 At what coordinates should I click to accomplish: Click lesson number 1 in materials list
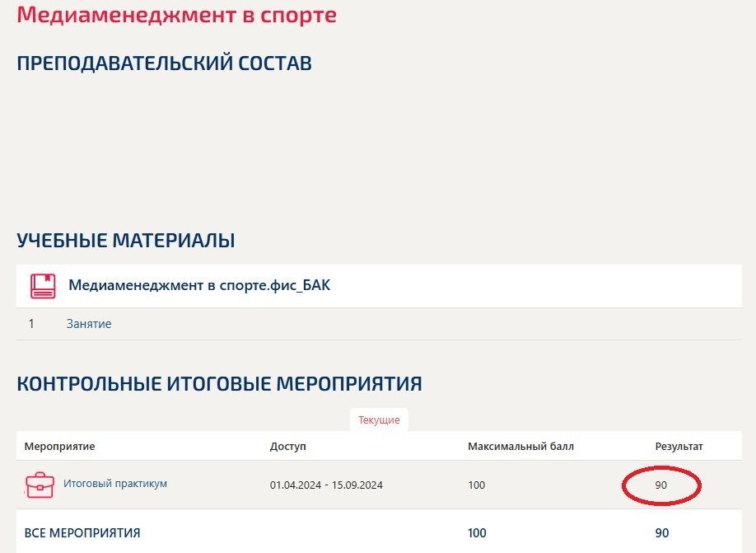tap(31, 324)
